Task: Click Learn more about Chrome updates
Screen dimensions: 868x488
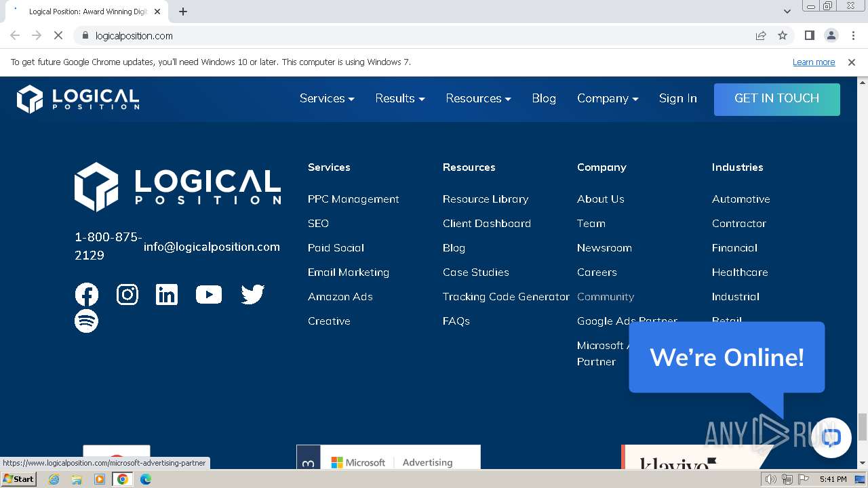Action: pyautogui.click(x=814, y=62)
